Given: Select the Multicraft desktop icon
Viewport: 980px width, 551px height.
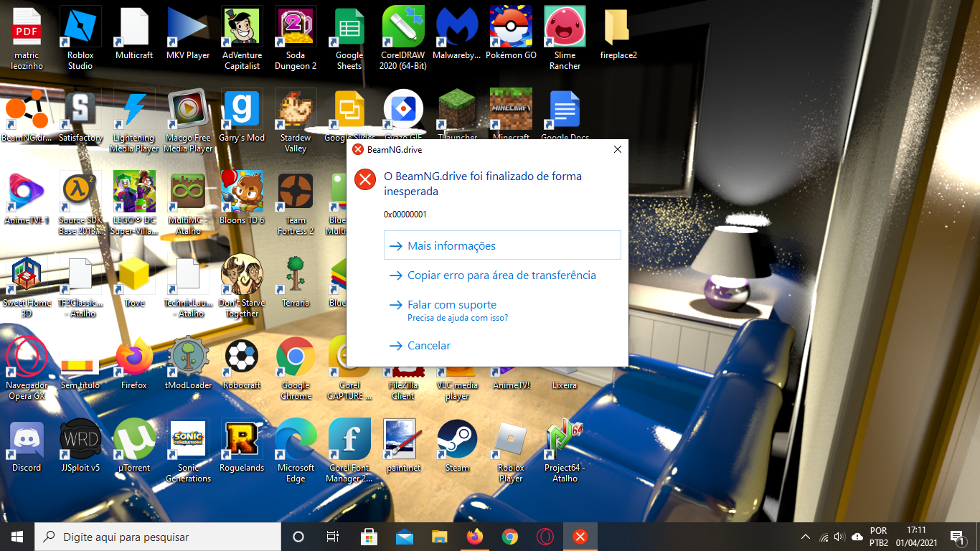Looking at the screenshot, I should 134,34.
